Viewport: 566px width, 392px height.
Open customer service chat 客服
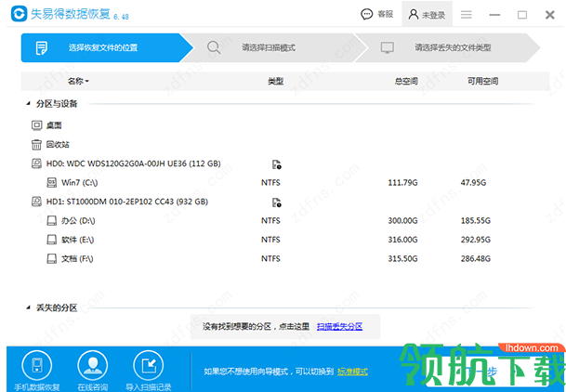point(376,14)
